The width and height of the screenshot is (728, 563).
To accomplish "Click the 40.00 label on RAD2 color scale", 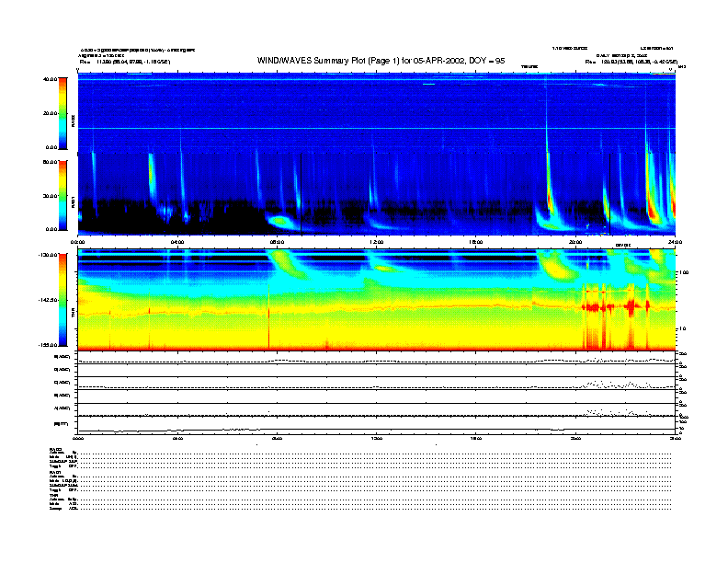I will pyautogui.click(x=50, y=79).
